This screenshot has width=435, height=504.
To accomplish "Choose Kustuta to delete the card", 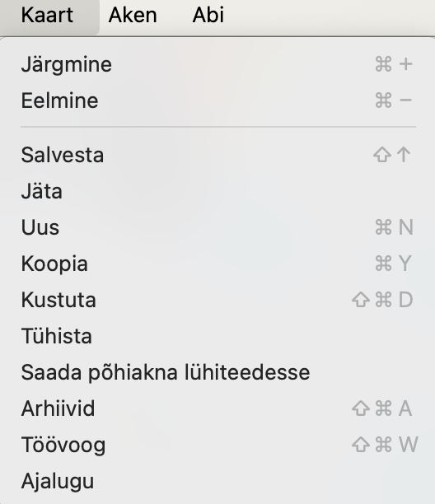I will [217, 300].
